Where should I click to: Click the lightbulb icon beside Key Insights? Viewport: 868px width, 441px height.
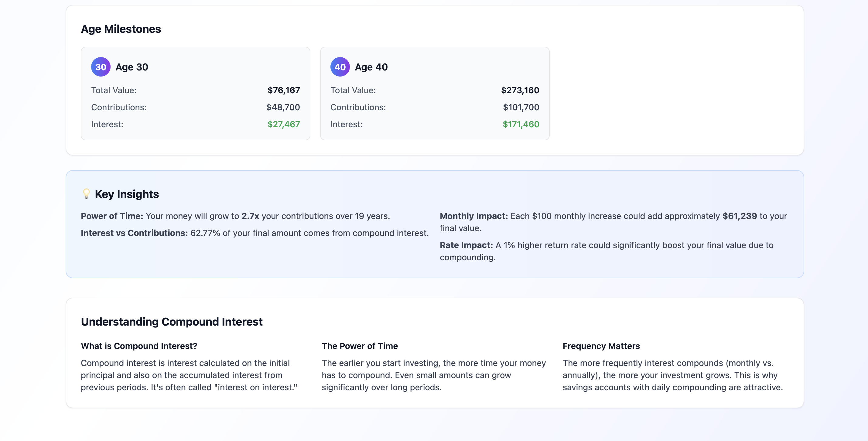pyautogui.click(x=86, y=194)
